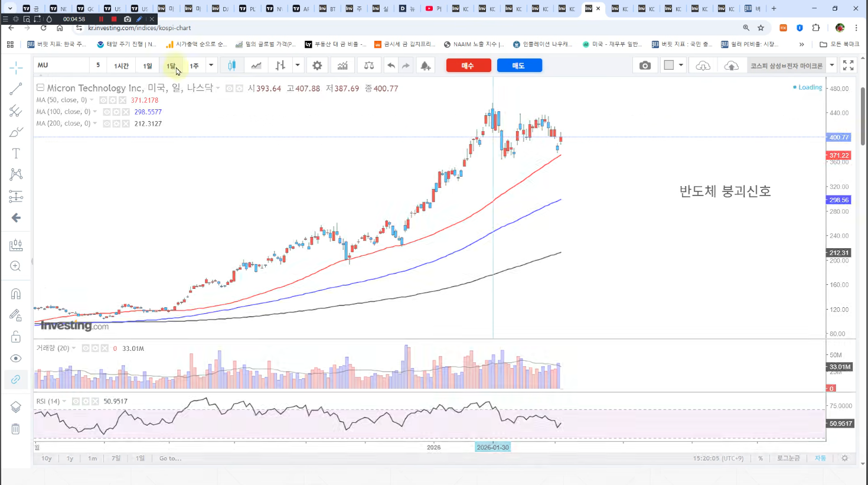Screen dimensions: 868x485
Task: Select the 1y time range
Action: 70,458
